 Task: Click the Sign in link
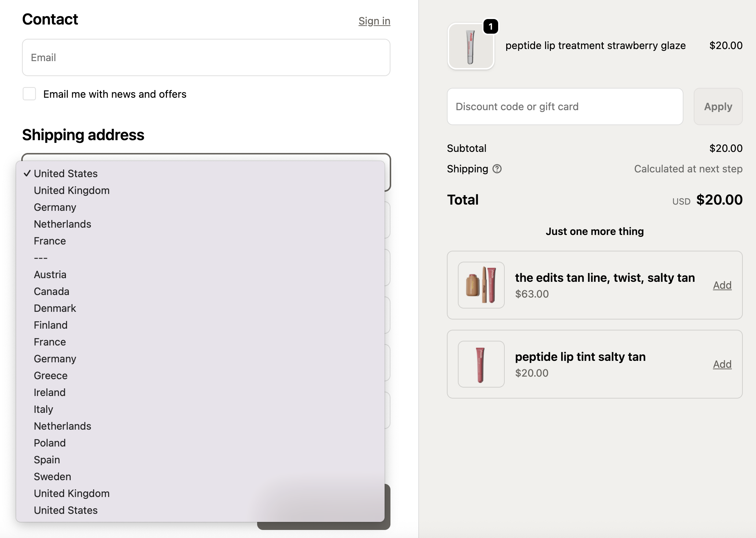point(374,21)
